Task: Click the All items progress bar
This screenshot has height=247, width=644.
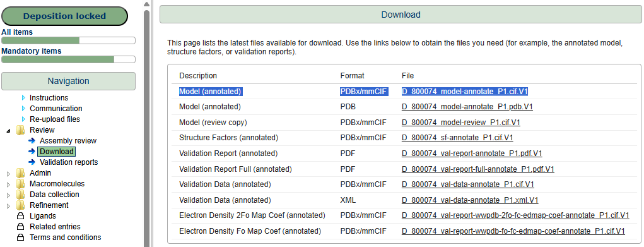Action: [68, 40]
